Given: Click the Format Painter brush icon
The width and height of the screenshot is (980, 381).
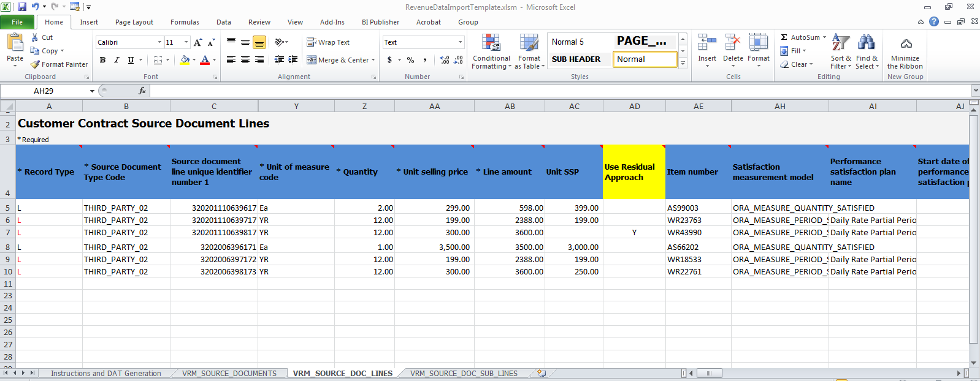Looking at the screenshot, I should pyautogui.click(x=36, y=64).
